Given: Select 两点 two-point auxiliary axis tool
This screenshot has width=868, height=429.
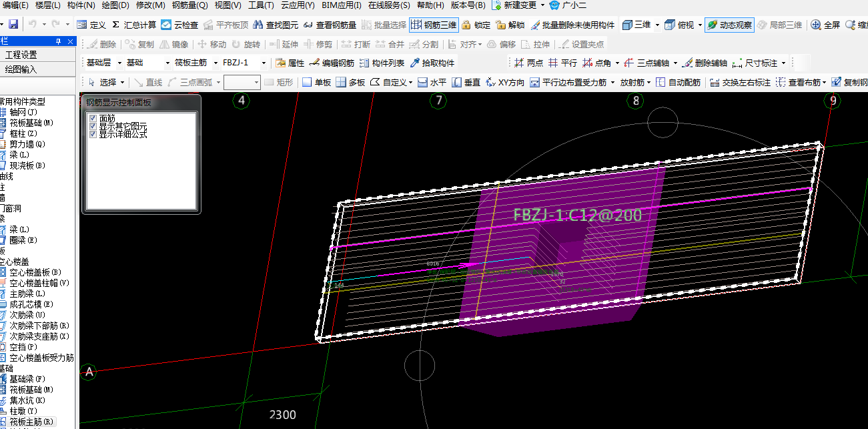Looking at the screenshot, I should [x=528, y=63].
